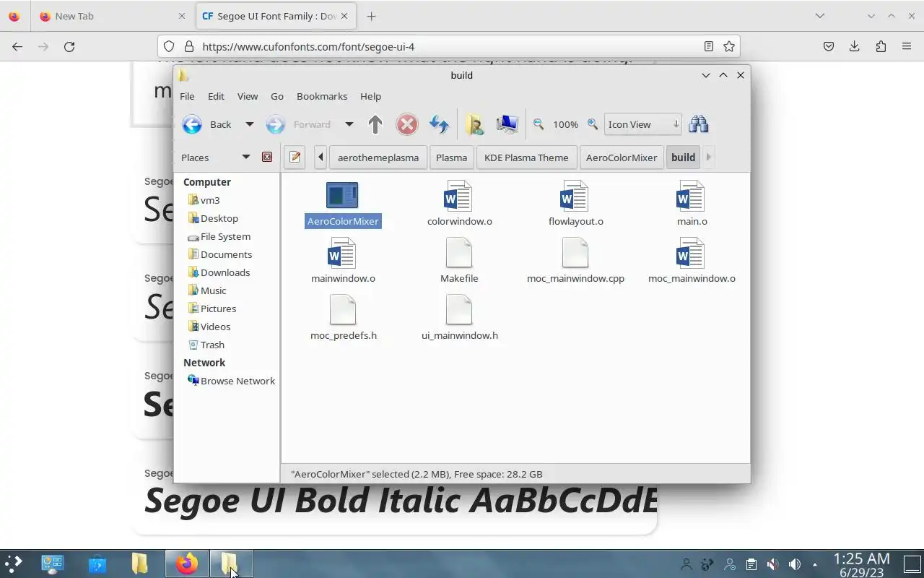This screenshot has width=924, height=578.
Task: Click the red Stop loading icon
Action: click(407, 124)
